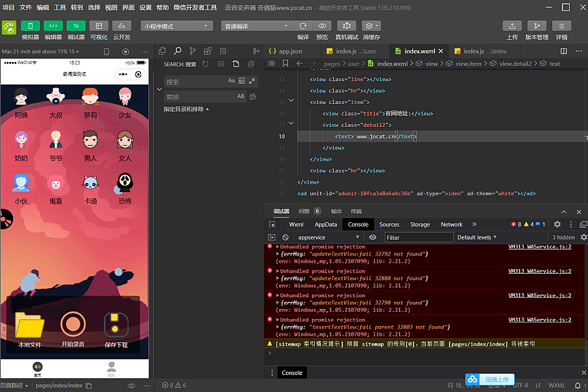Toggle preserve case AB in replace
This screenshot has width=588, height=392.
click(x=240, y=97)
